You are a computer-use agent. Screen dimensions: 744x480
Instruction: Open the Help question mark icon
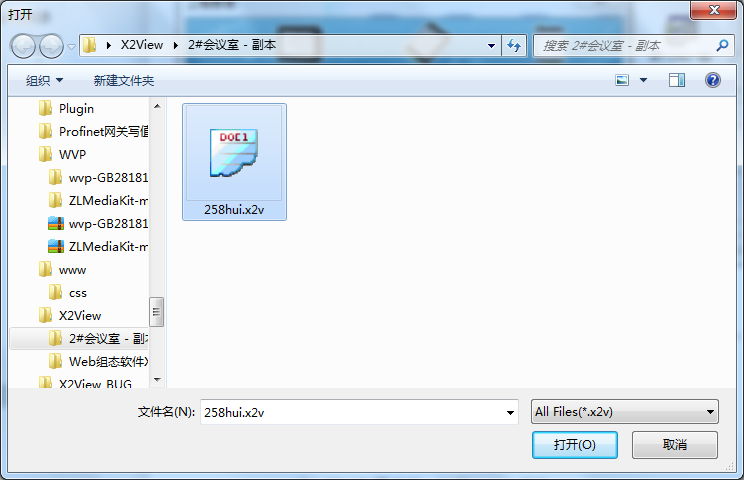712,80
